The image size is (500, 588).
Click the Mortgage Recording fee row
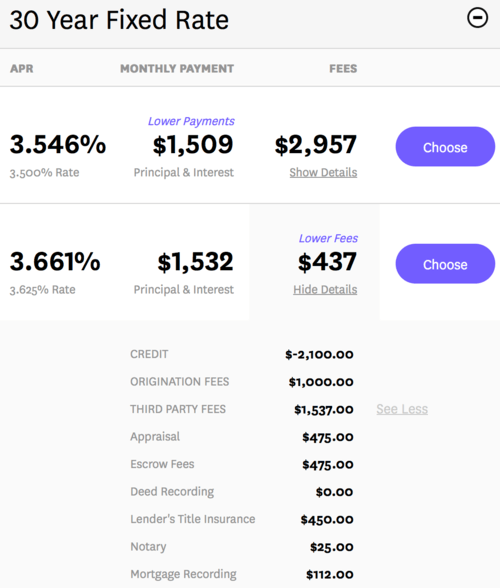coord(242,574)
